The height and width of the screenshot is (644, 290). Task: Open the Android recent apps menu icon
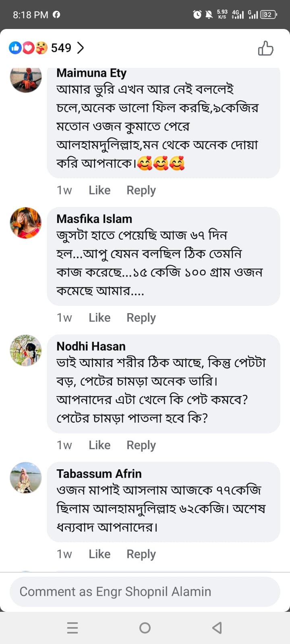(72, 627)
